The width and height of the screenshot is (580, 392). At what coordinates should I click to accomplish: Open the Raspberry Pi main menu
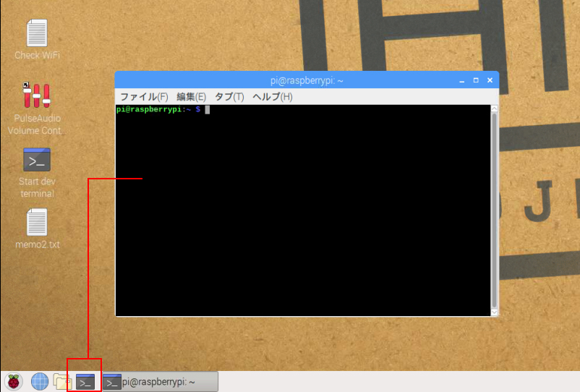click(13, 382)
